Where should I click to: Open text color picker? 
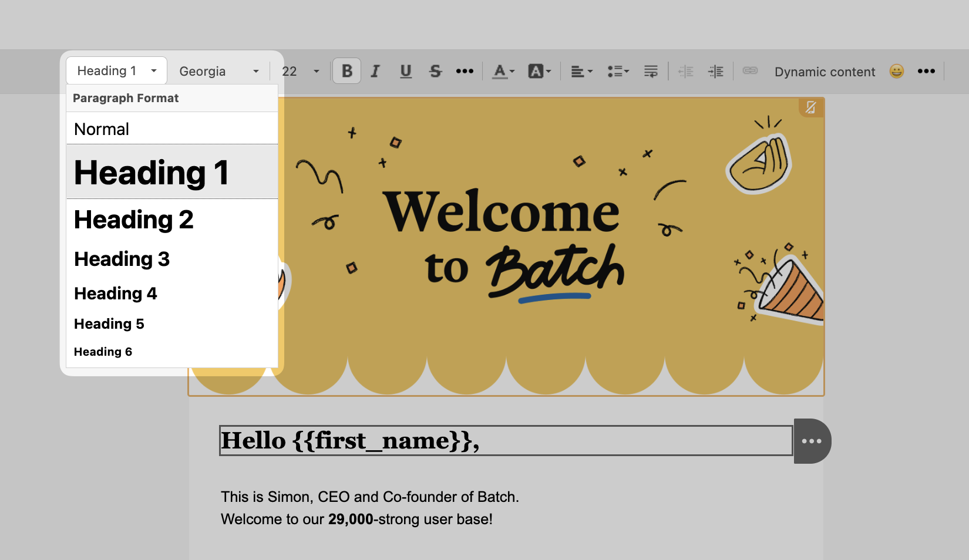[503, 71]
